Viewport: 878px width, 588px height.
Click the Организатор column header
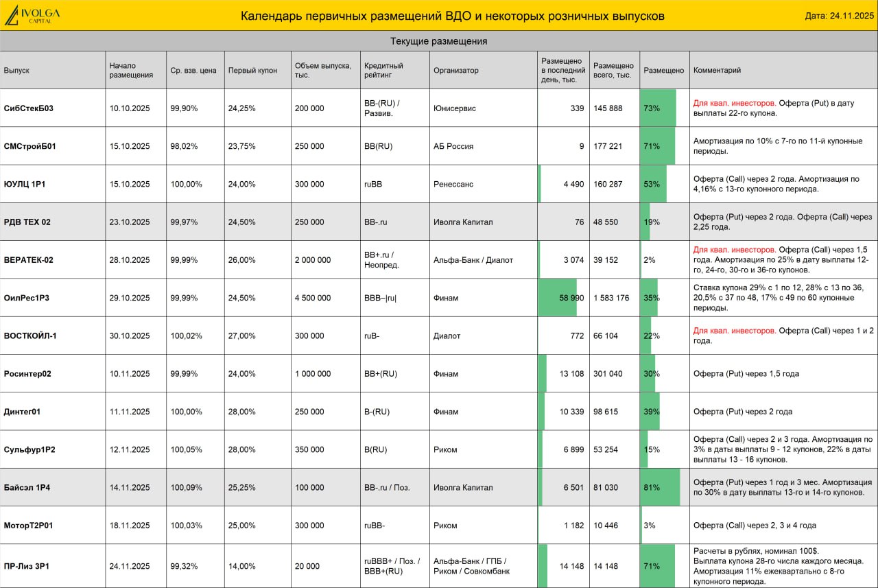point(484,70)
